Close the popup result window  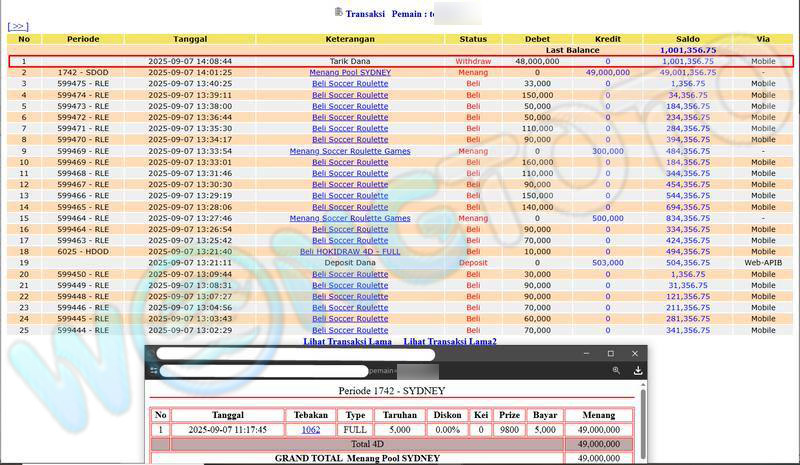tap(634, 353)
